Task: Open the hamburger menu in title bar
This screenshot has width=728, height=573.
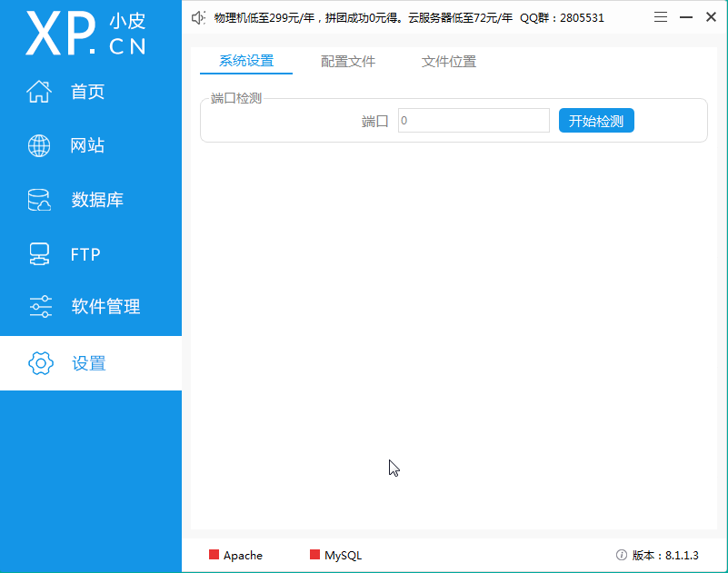Action: click(661, 17)
